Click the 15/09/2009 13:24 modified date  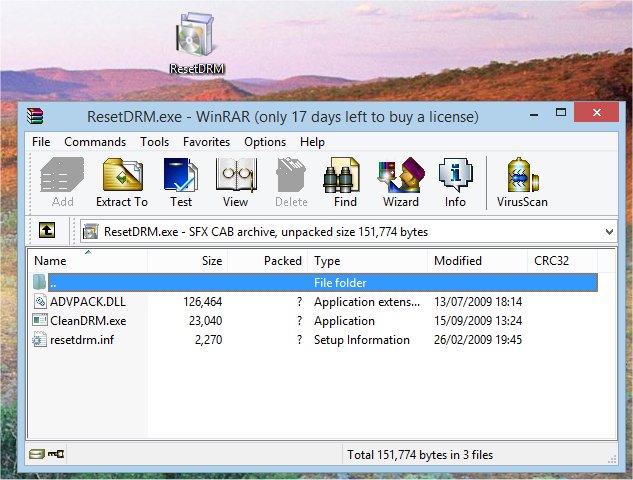click(x=478, y=321)
